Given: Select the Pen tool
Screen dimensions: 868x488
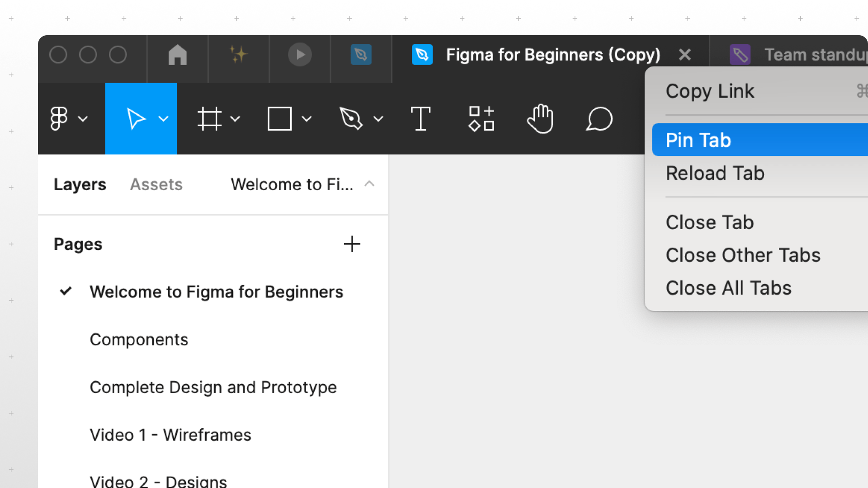Looking at the screenshot, I should 351,118.
